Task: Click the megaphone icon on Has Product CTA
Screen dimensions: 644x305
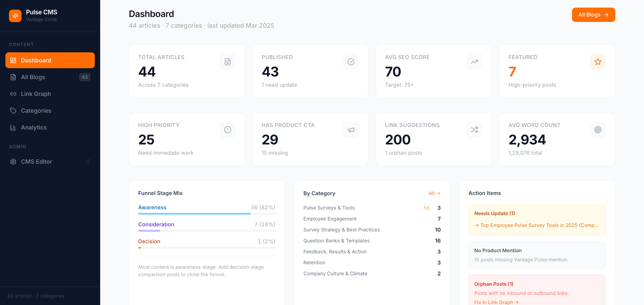Action: click(351, 130)
